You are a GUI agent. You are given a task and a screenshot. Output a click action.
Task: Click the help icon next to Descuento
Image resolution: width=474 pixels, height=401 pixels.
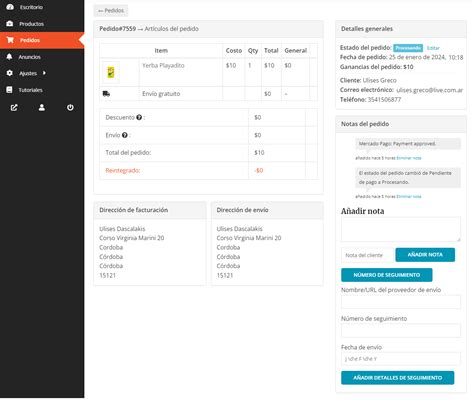click(x=139, y=117)
